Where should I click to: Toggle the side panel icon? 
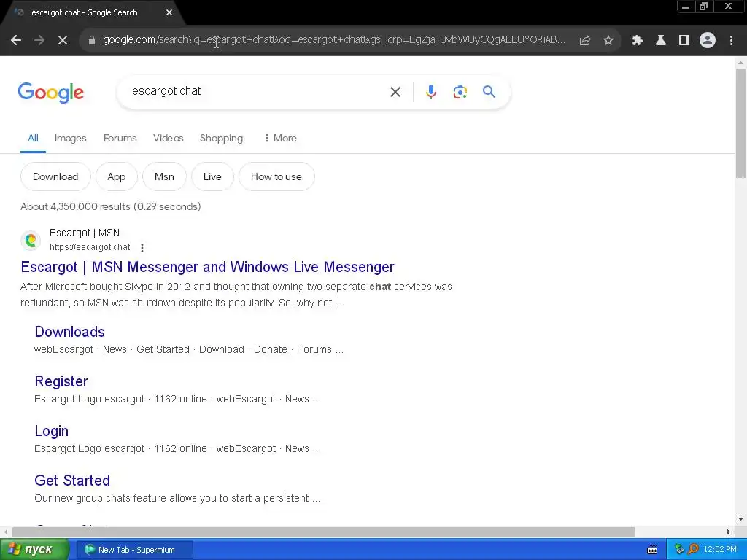(684, 41)
